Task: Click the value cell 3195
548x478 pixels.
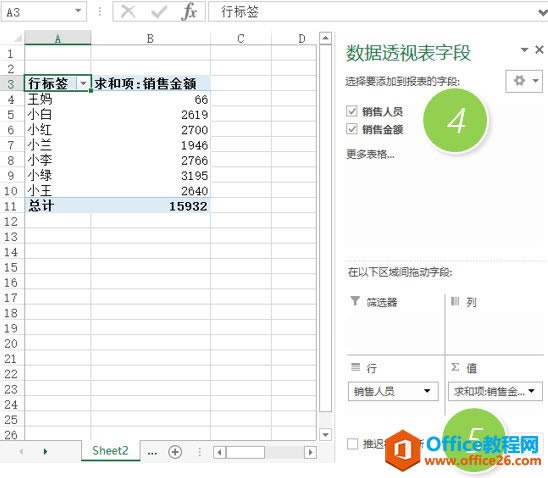Action: coord(151,175)
